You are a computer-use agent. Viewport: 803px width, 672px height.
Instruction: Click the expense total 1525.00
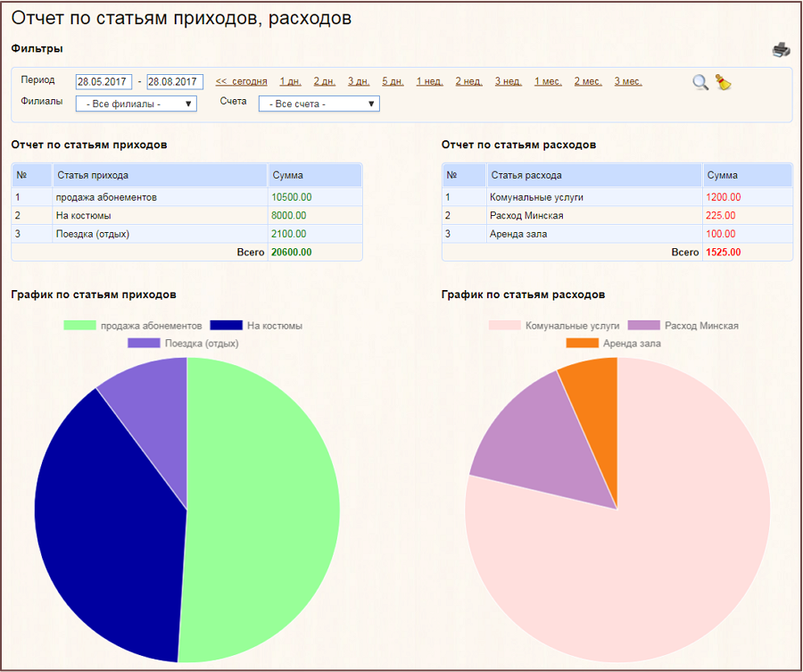click(723, 252)
